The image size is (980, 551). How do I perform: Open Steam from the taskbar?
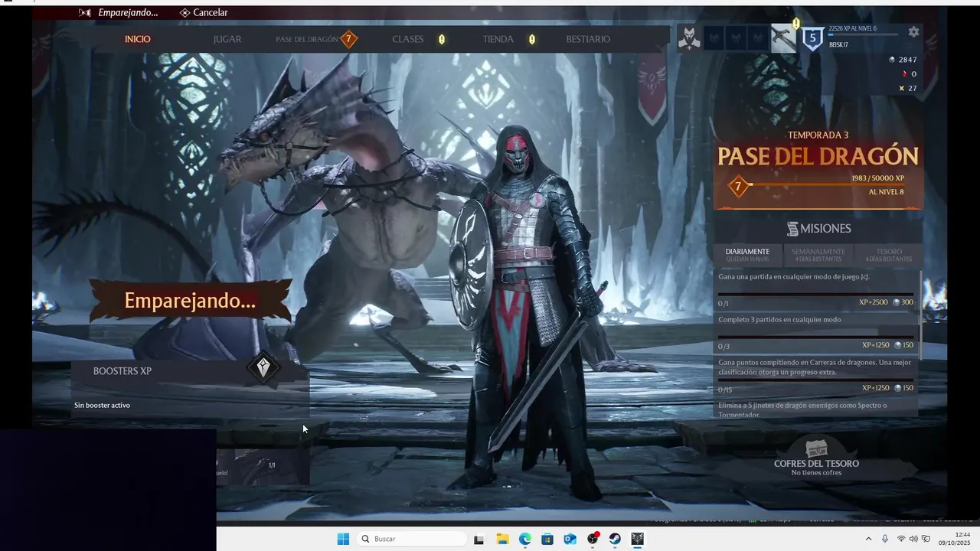[615, 539]
